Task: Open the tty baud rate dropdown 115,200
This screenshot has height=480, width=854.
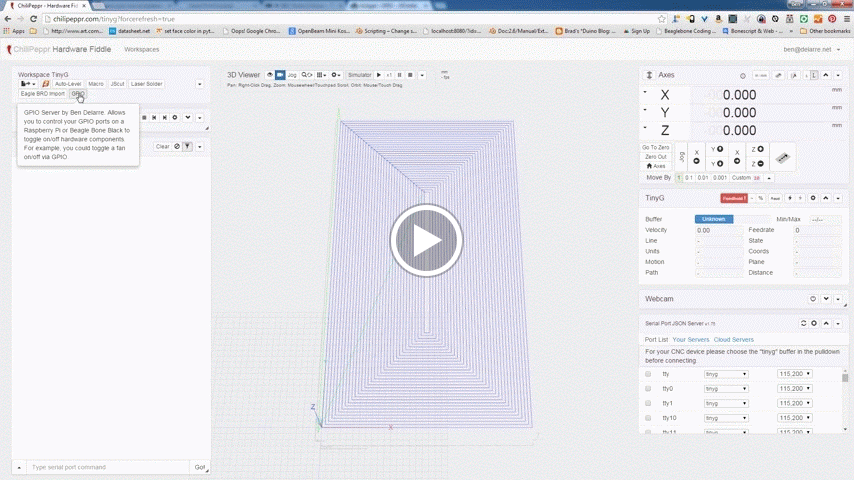Action: (795, 374)
